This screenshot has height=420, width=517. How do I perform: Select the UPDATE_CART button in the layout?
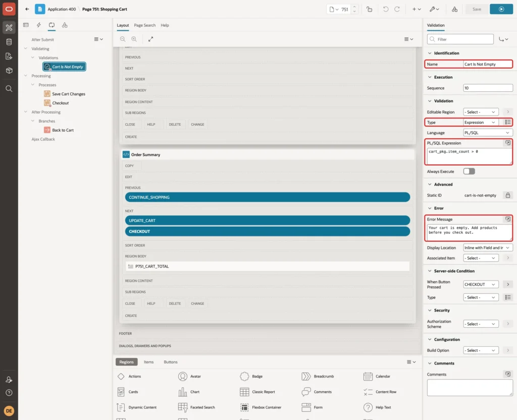click(x=268, y=220)
